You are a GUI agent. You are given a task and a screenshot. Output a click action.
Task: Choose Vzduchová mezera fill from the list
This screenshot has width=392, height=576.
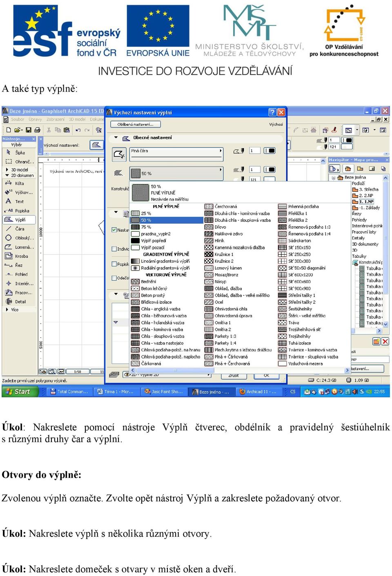tap(314, 364)
